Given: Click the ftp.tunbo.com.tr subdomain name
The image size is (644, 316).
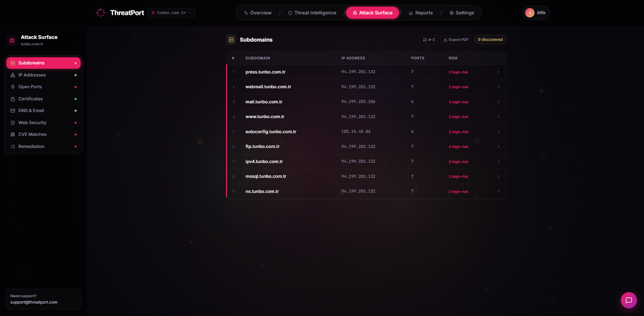Looking at the screenshot, I should [262, 147].
